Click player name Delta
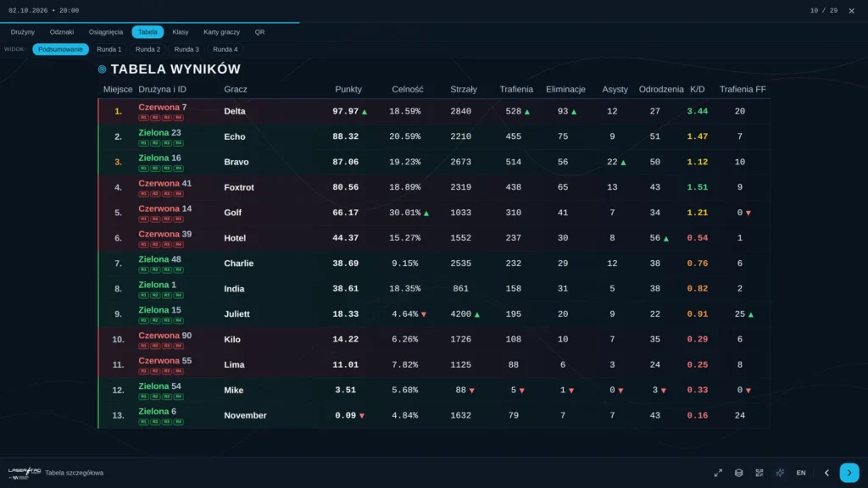 click(x=235, y=111)
